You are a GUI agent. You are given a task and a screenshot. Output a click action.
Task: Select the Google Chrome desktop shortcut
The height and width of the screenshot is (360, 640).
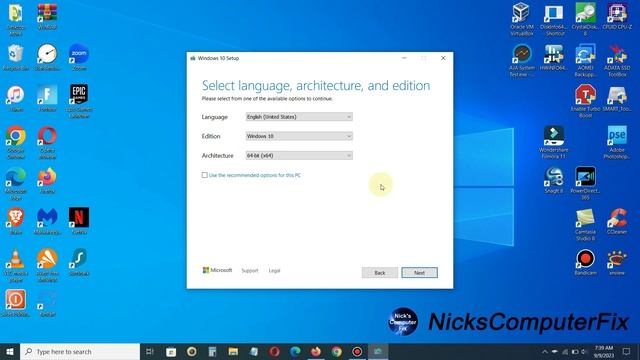16,142
